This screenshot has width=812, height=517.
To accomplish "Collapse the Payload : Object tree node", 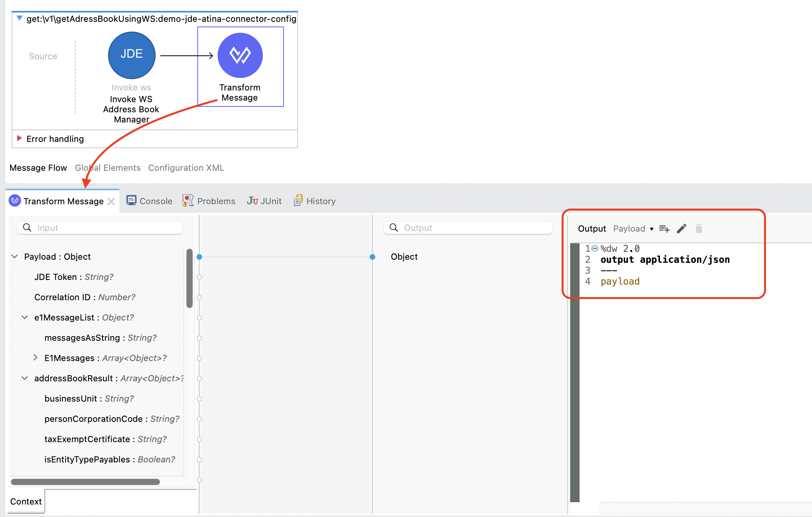I will (x=15, y=257).
